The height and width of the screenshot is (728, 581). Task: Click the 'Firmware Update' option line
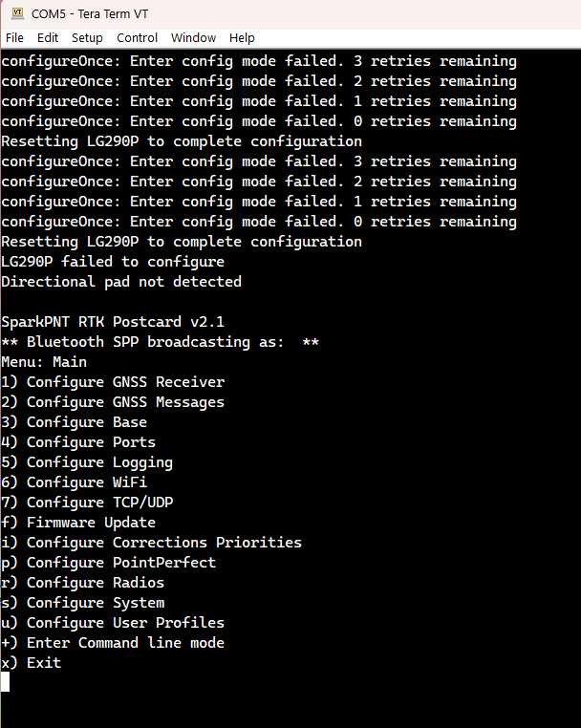[x=78, y=523]
